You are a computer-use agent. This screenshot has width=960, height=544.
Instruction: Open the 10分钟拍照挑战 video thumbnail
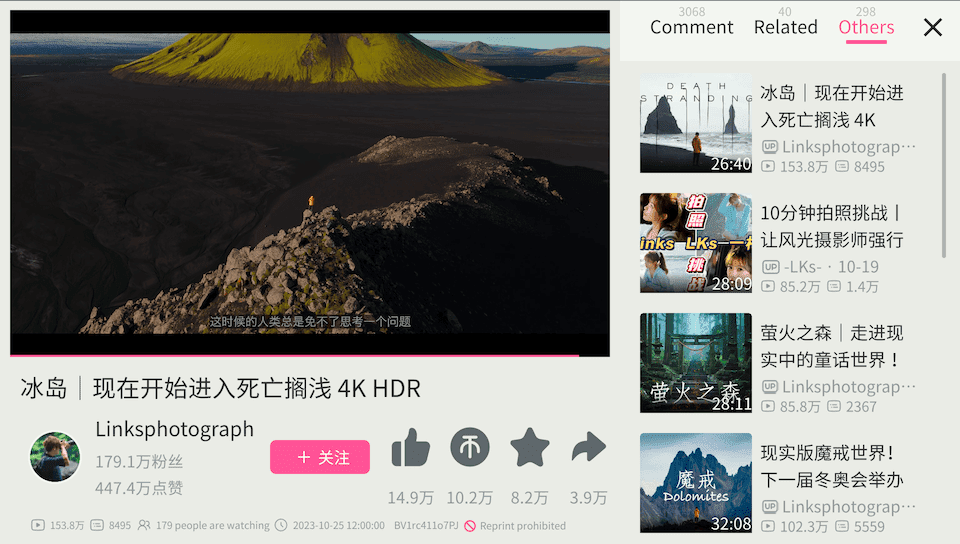click(696, 243)
